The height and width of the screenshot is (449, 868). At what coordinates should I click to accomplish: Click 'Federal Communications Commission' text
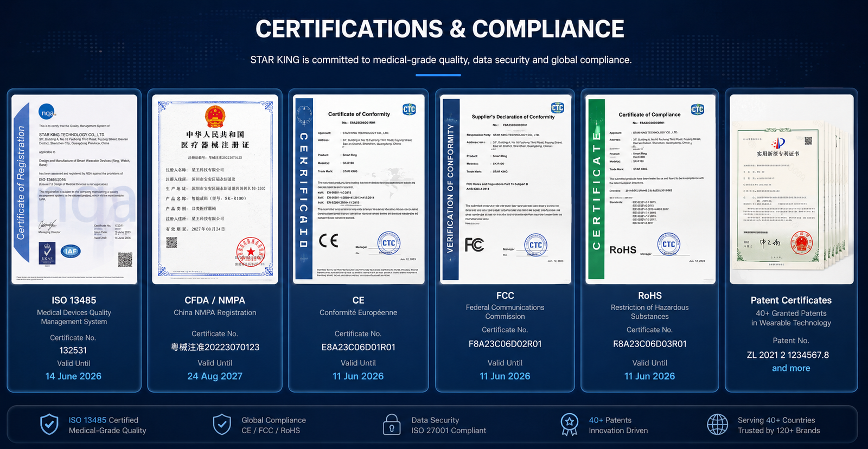click(x=505, y=312)
